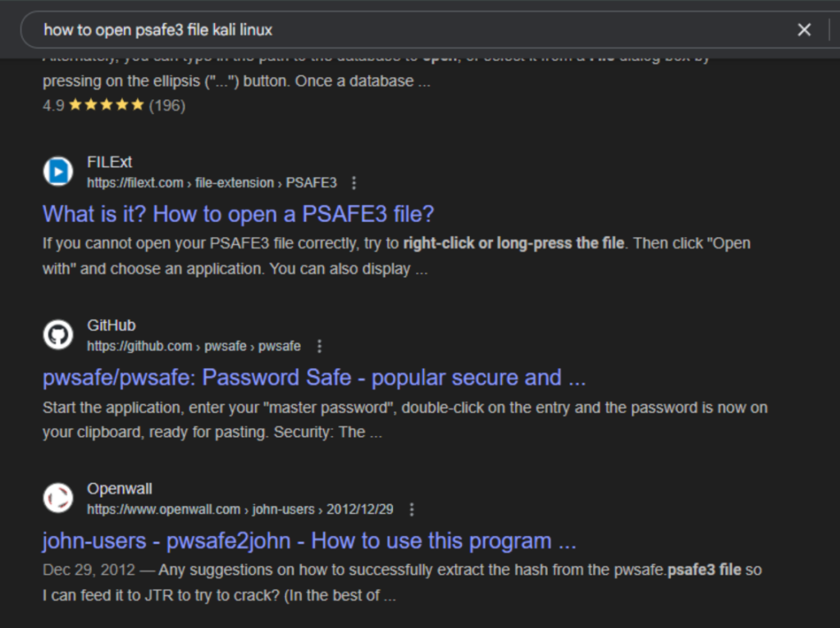The height and width of the screenshot is (628, 840).
Task: Click the openwall.com john-users breadcrumb URL
Action: (x=240, y=510)
